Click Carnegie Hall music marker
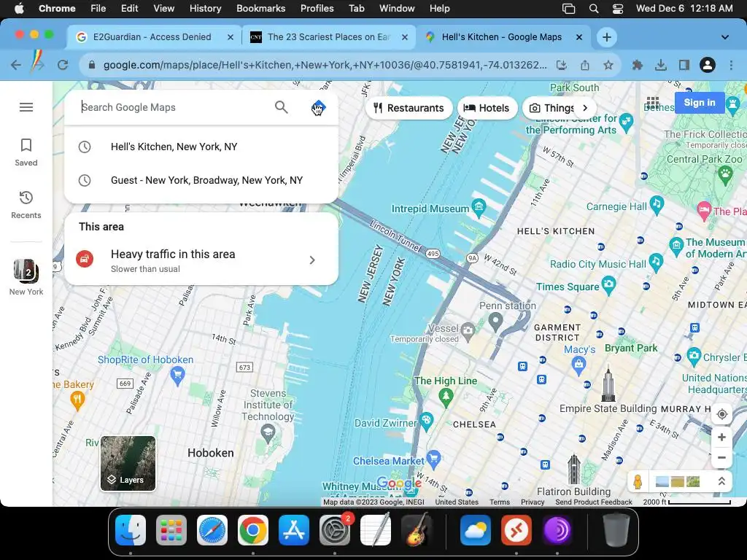This screenshot has height=560, width=747. pos(657,204)
